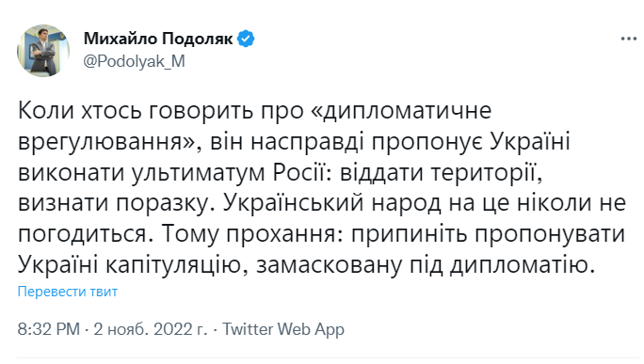The image size is (644, 364).
Task: Open the @Podolyak_M handle link
Action: click(x=134, y=61)
